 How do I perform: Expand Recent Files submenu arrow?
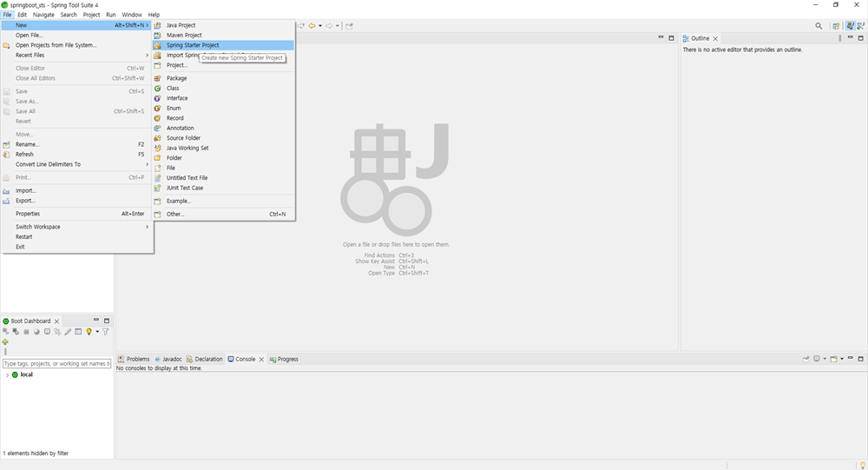[x=148, y=55]
